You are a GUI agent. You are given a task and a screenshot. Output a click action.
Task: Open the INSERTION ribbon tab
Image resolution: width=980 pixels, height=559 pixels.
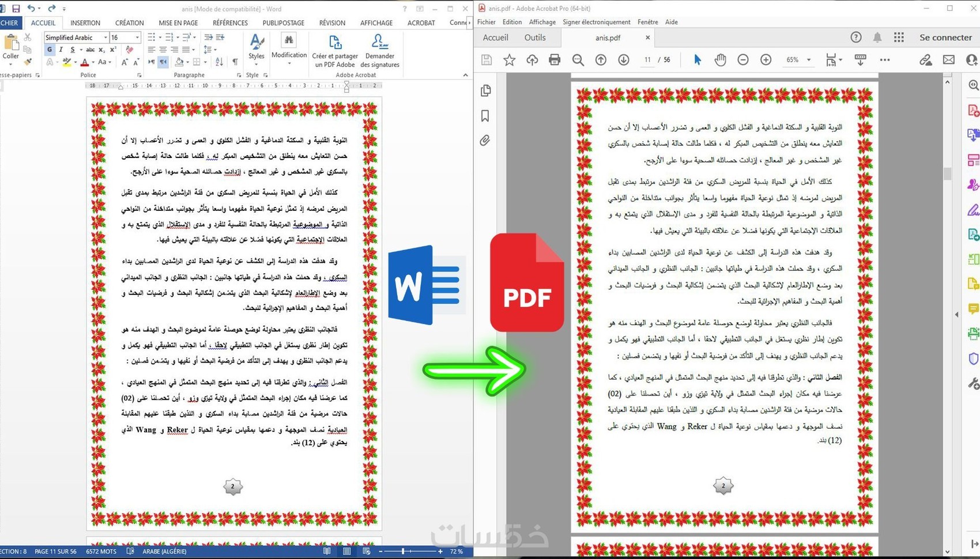(85, 23)
